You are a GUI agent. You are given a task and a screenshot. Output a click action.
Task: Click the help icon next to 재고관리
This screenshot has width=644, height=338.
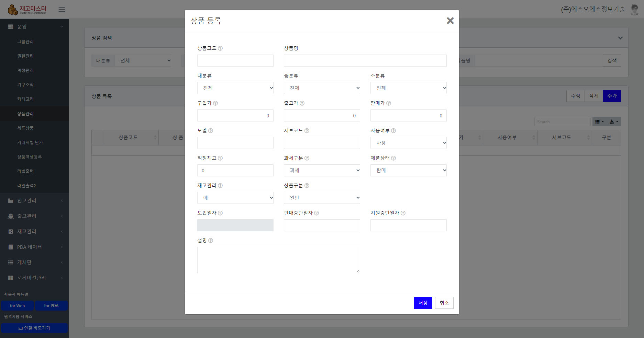pyautogui.click(x=220, y=186)
